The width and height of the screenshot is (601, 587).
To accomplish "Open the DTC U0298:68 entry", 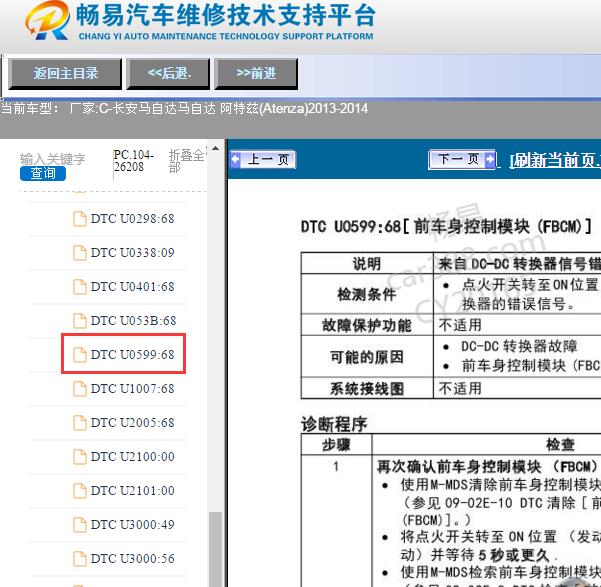I will coord(132,219).
